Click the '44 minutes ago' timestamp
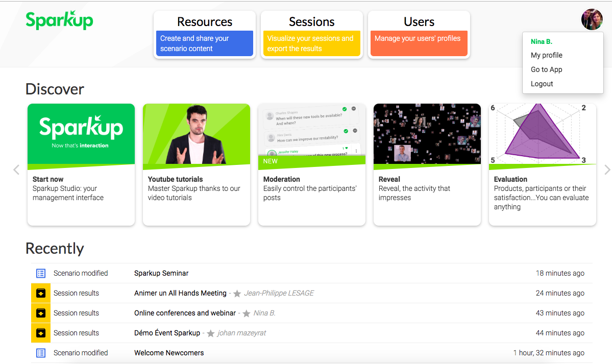Screen dimensions: 612x364 click(x=560, y=333)
